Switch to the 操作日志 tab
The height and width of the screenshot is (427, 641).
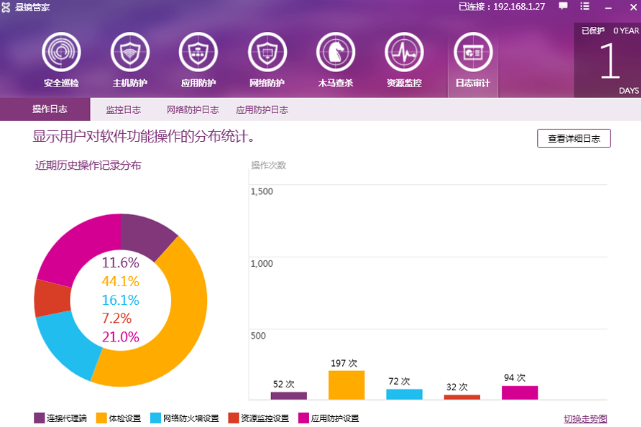[x=49, y=110]
